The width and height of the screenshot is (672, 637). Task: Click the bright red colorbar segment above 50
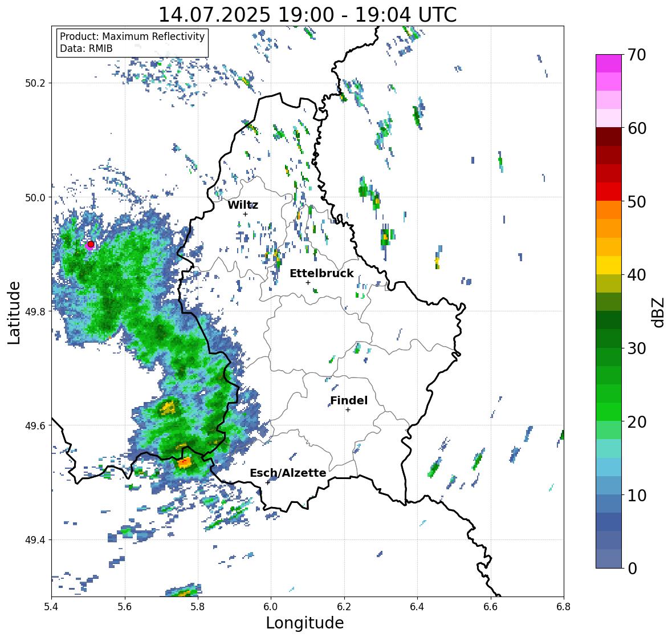coord(609,192)
